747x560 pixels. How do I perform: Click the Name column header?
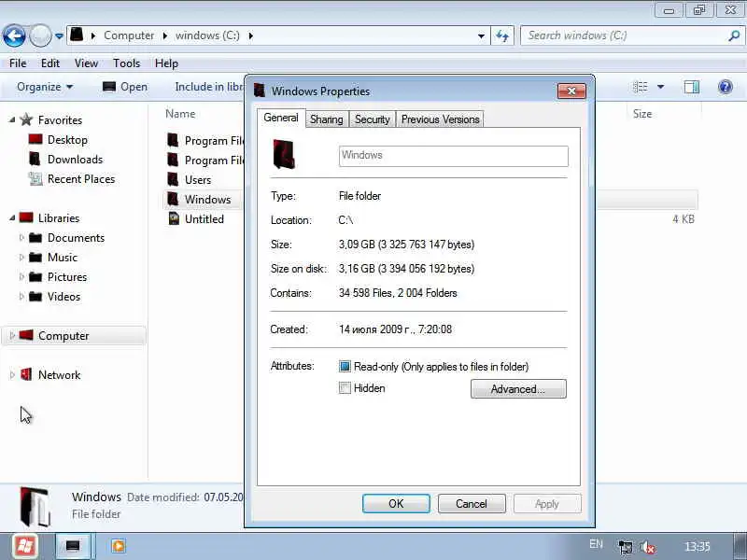point(180,114)
